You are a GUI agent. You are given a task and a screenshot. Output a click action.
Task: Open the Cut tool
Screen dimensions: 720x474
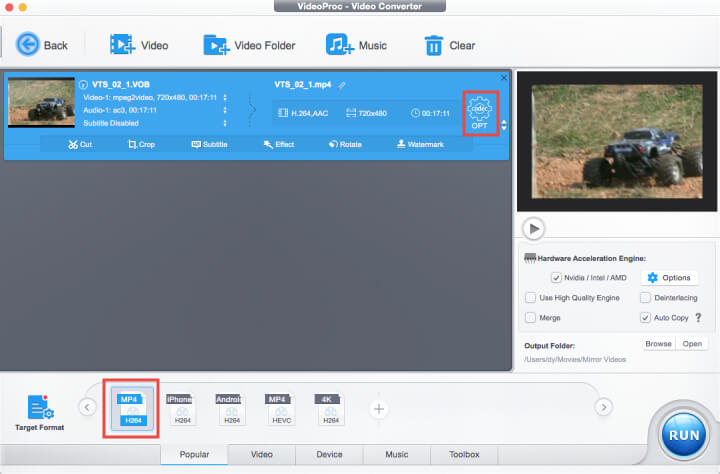(x=80, y=144)
